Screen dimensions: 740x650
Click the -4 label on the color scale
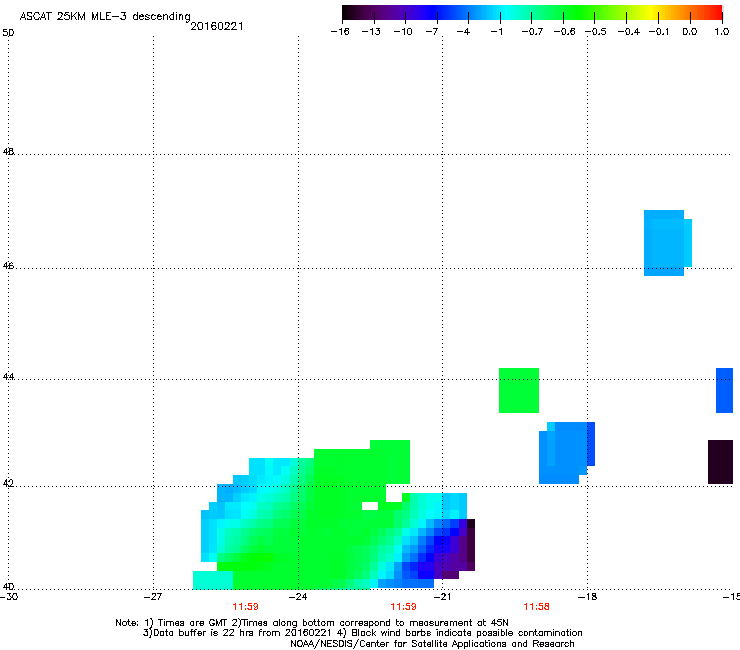point(463,32)
